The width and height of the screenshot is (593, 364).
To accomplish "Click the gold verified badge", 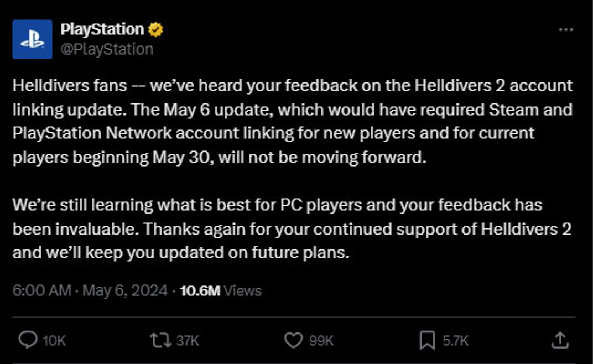I will (156, 30).
